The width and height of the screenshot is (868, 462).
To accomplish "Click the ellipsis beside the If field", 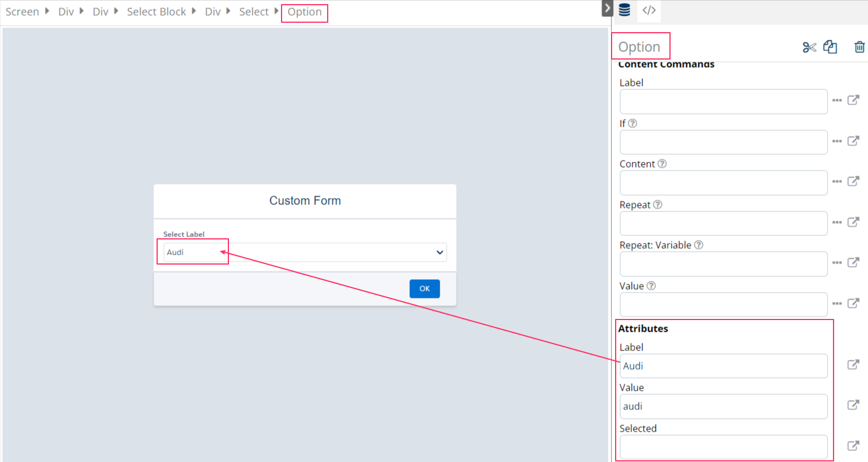I will (837, 141).
